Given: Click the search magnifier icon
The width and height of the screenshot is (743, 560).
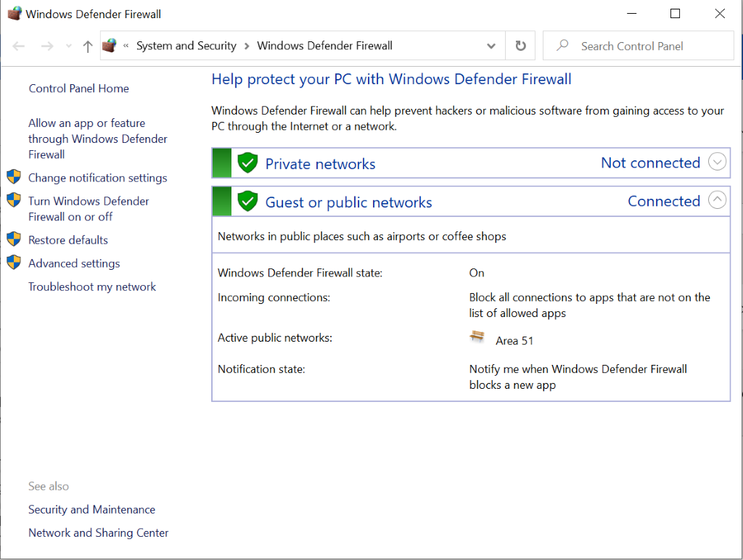Looking at the screenshot, I should tap(561, 45).
